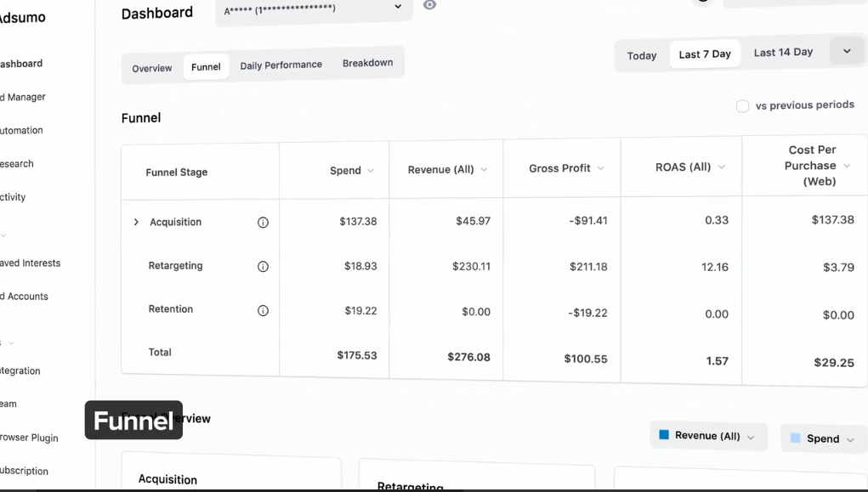The width and height of the screenshot is (868, 492).
Task: Click the Total cost per purchase $29.25
Action: tap(834, 363)
